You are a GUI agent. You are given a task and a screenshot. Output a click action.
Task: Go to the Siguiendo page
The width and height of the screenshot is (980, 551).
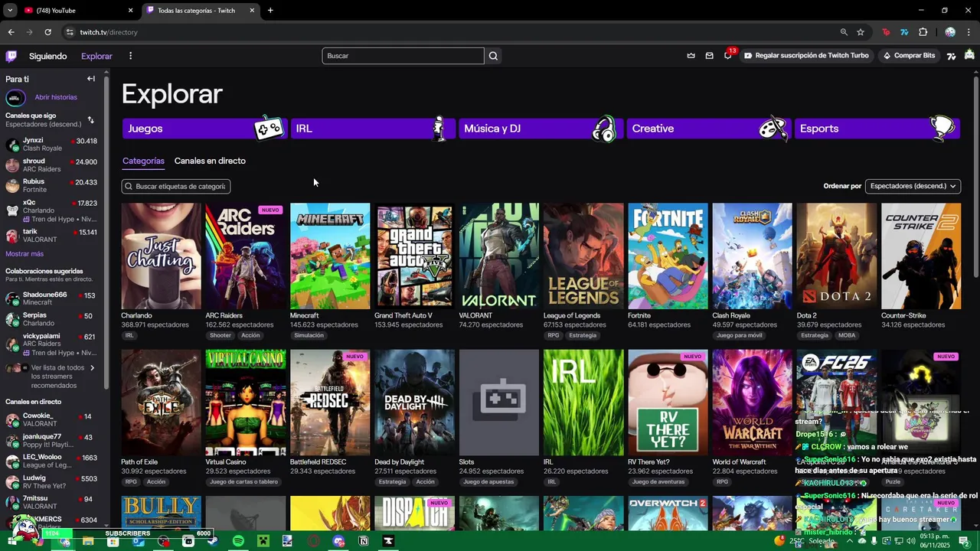click(48, 56)
